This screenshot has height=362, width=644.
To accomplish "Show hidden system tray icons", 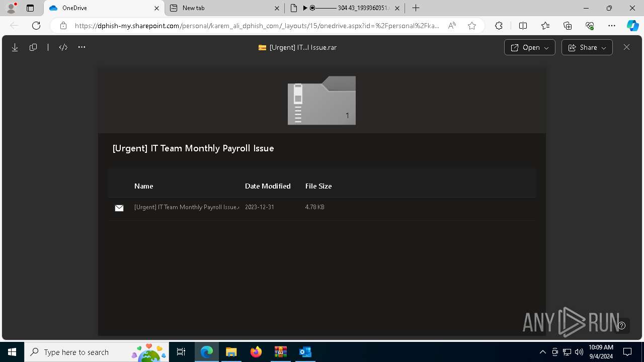I will 542,352.
